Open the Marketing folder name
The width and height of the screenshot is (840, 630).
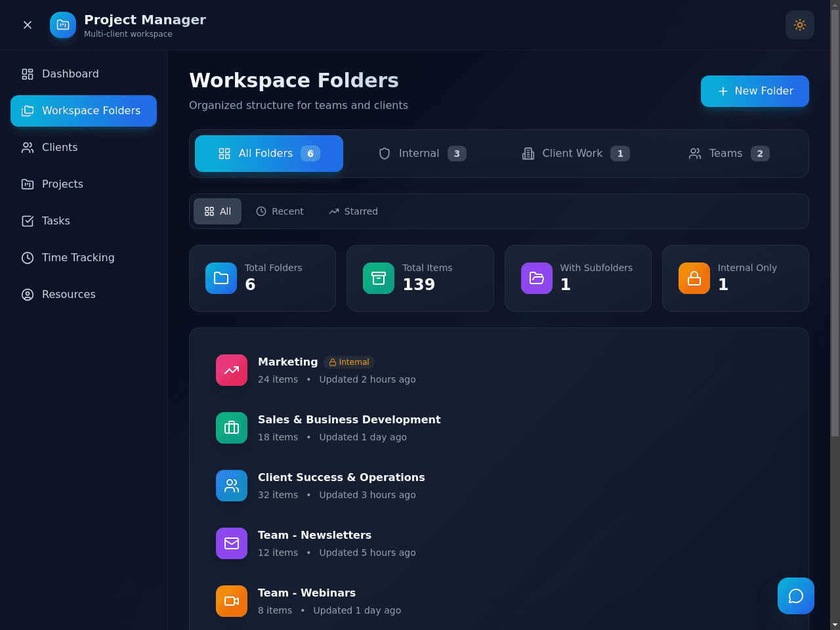pos(287,362)
